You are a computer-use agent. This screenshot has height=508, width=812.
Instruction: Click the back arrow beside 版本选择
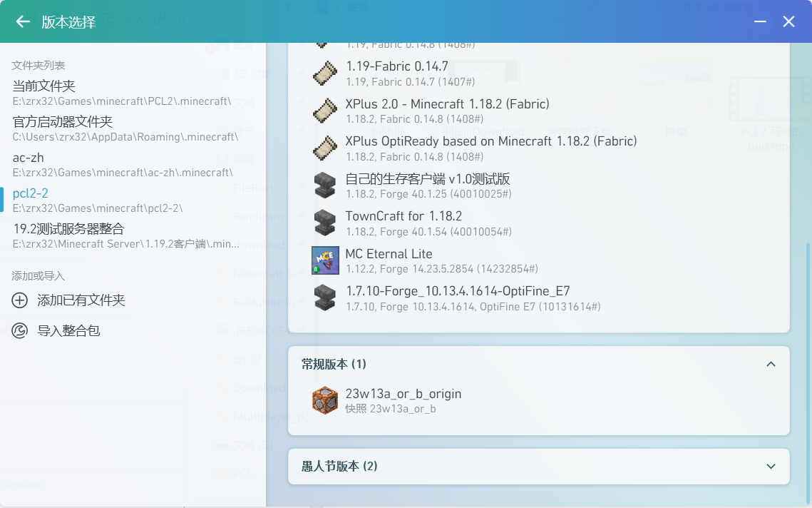tap(21, 21)
